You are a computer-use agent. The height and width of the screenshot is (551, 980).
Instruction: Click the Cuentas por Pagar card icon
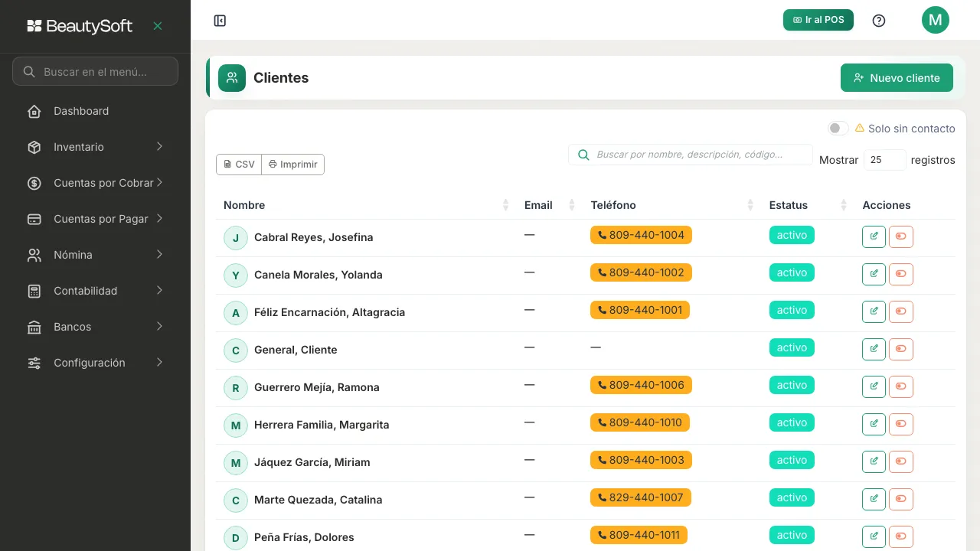34,219
